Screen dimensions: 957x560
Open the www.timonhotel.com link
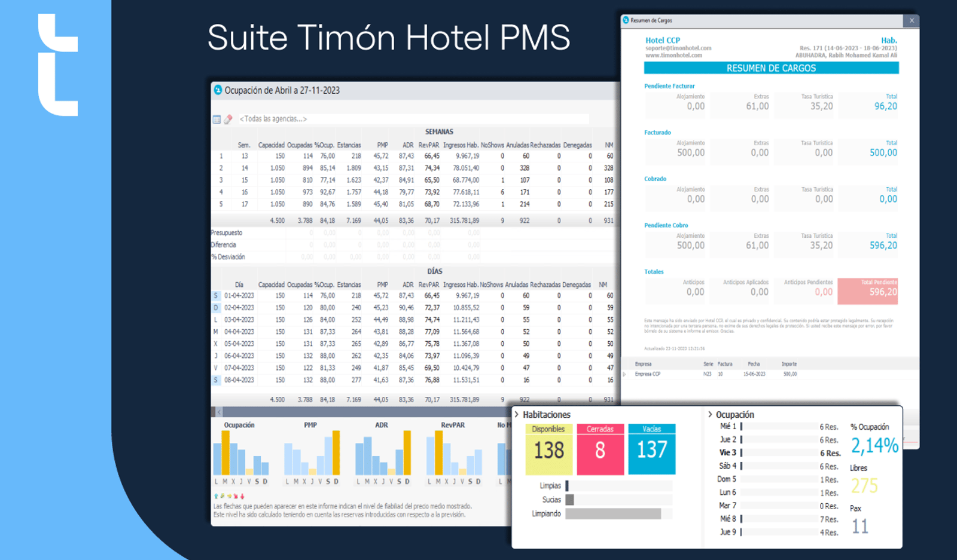coord(673,55)
